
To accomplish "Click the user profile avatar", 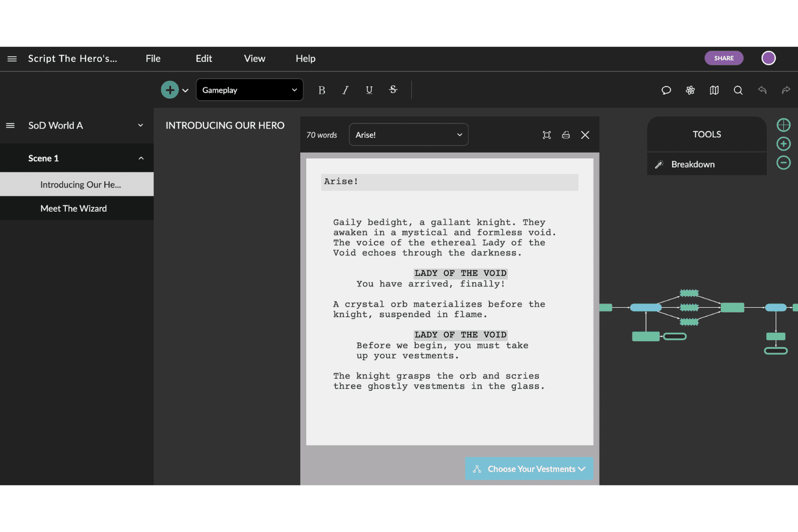I will point(768,58).
